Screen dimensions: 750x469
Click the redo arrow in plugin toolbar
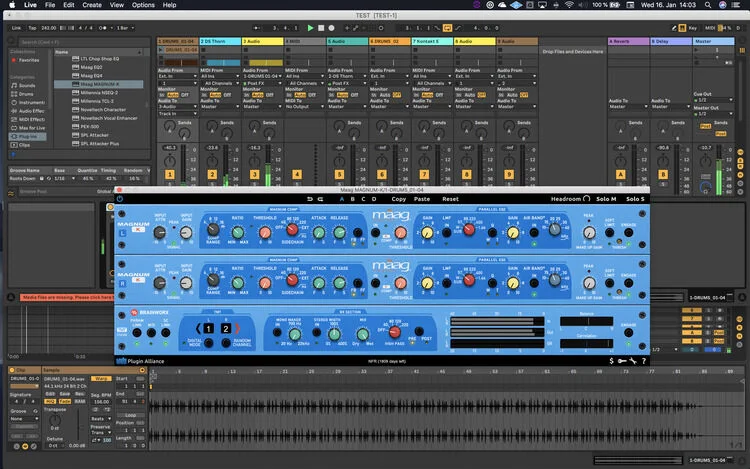tap(320, 199)
